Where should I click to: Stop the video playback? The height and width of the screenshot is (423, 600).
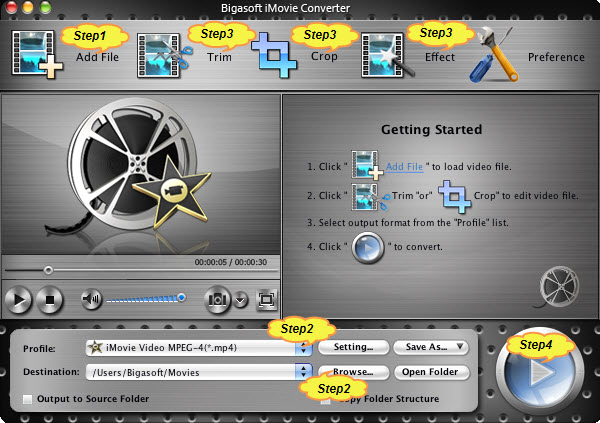(49, 299)
